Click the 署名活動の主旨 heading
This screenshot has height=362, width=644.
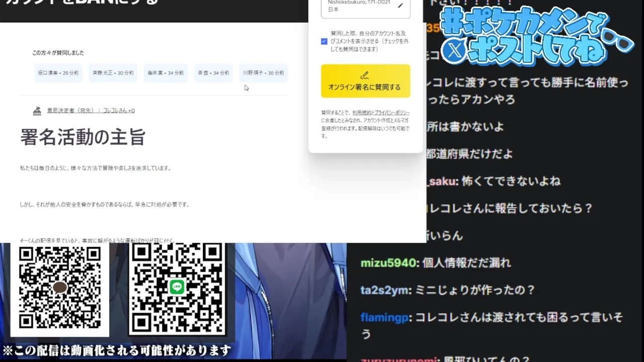point(83,137)
